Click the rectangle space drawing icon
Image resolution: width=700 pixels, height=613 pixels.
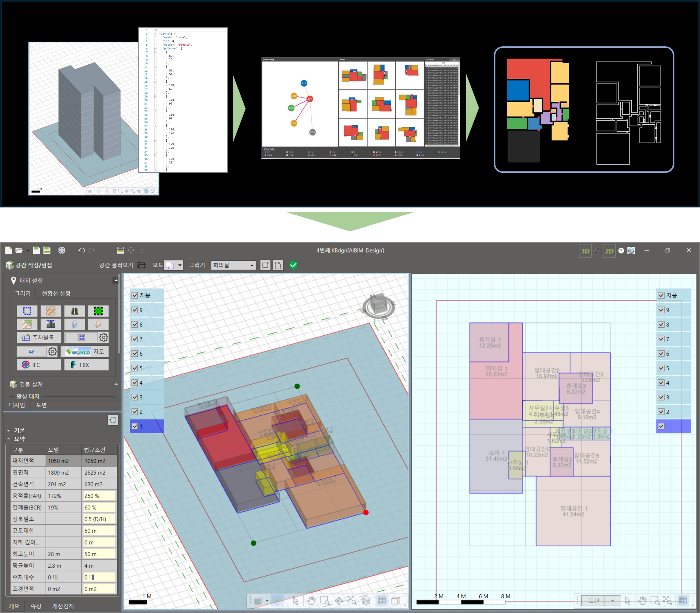[265, 265]
